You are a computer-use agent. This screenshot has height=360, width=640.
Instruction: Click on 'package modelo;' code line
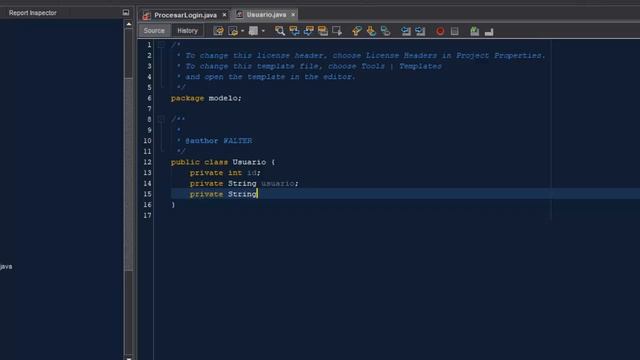[206, 98]
